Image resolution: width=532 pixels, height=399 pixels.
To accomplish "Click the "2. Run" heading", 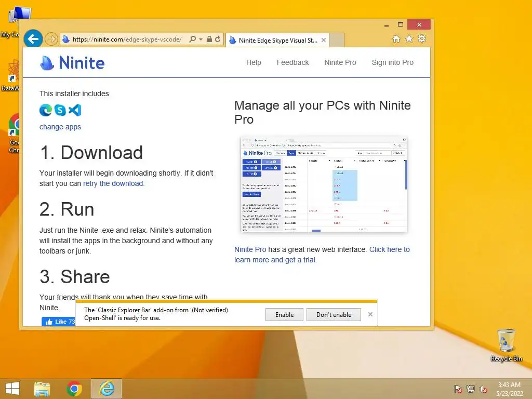I will click(x=67, y=209).
